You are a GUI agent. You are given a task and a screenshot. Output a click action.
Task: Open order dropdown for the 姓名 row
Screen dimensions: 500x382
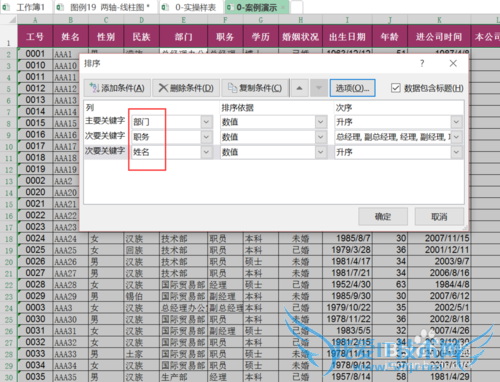click(x=456, y=152)
